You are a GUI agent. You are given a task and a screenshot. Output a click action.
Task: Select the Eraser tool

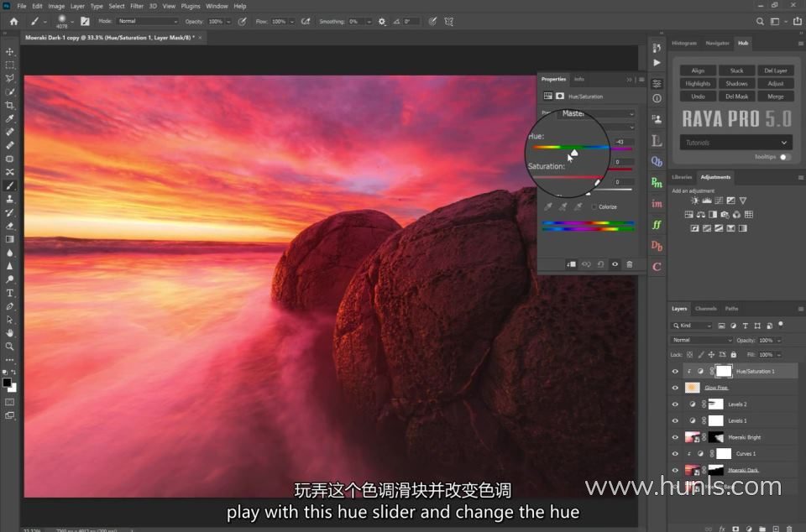click(10, 226)
